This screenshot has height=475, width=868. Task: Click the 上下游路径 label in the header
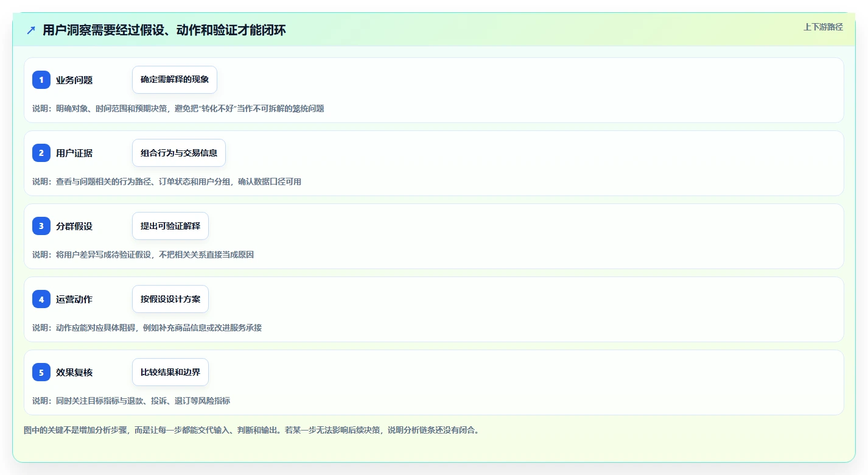pyautogui.click(x=823, y=27)
